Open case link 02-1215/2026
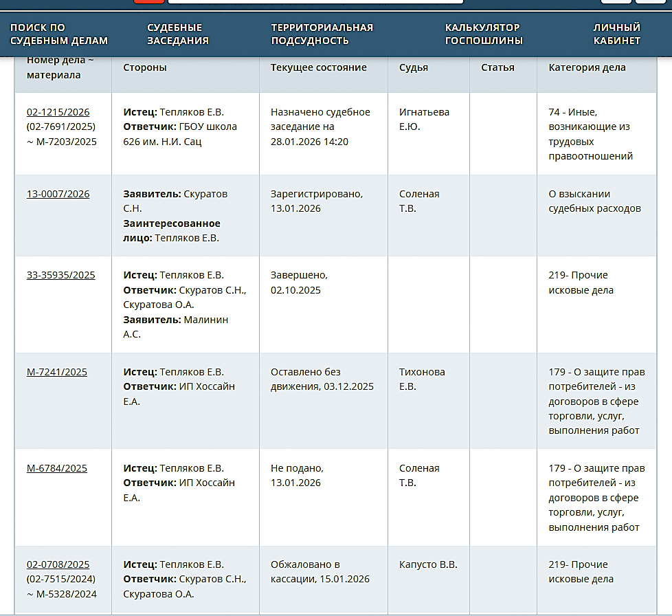Screen dimensions: 672x616 (x=58, y=112)
